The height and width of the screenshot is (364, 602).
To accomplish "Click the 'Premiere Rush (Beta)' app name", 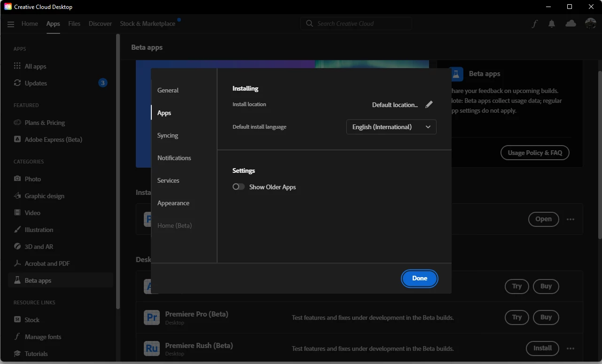I will (x=199, y=345).
